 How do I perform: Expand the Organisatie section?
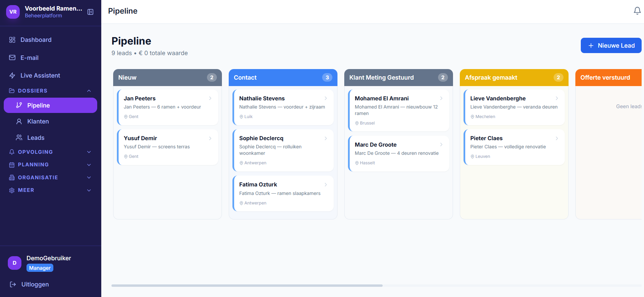(x=50, y=178)
